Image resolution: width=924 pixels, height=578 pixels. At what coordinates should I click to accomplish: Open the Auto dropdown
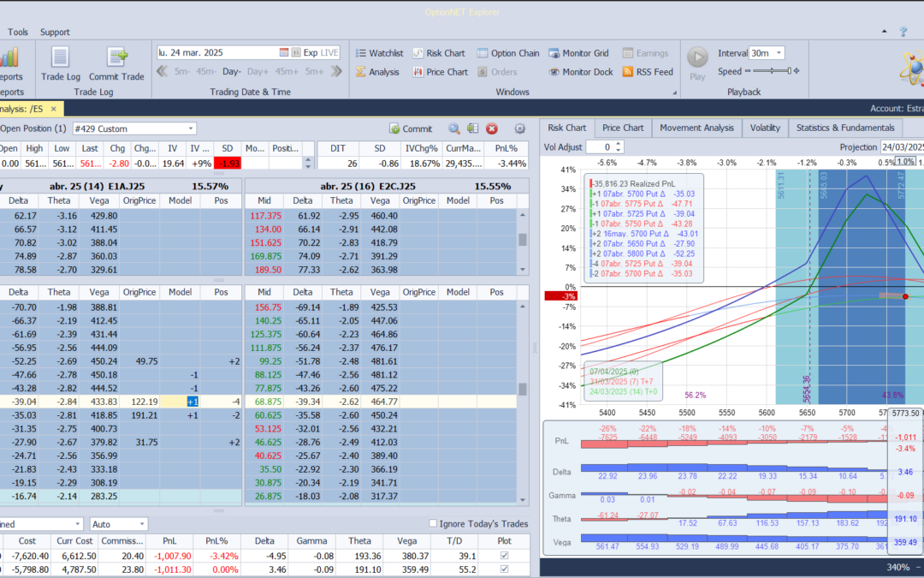[x=142, y=524]
